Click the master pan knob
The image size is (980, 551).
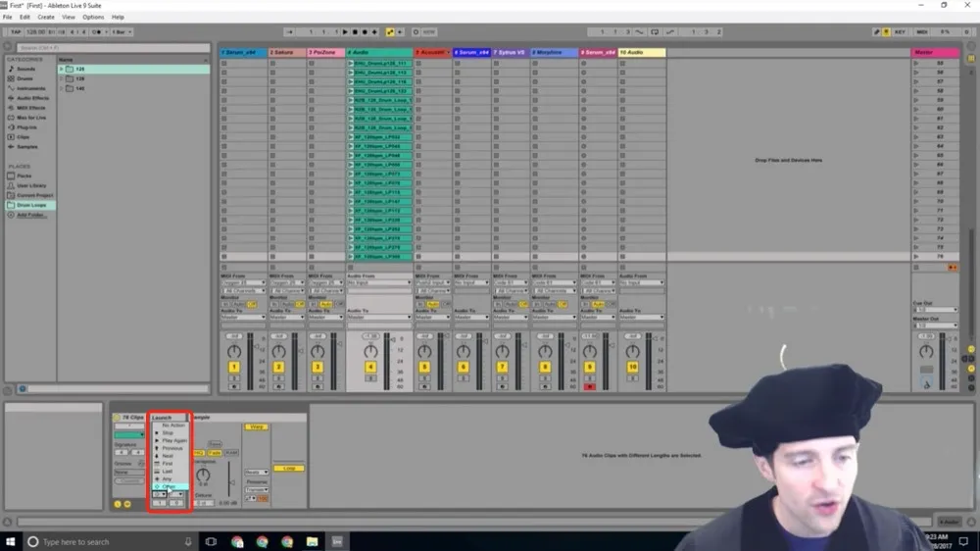[926, 352]
